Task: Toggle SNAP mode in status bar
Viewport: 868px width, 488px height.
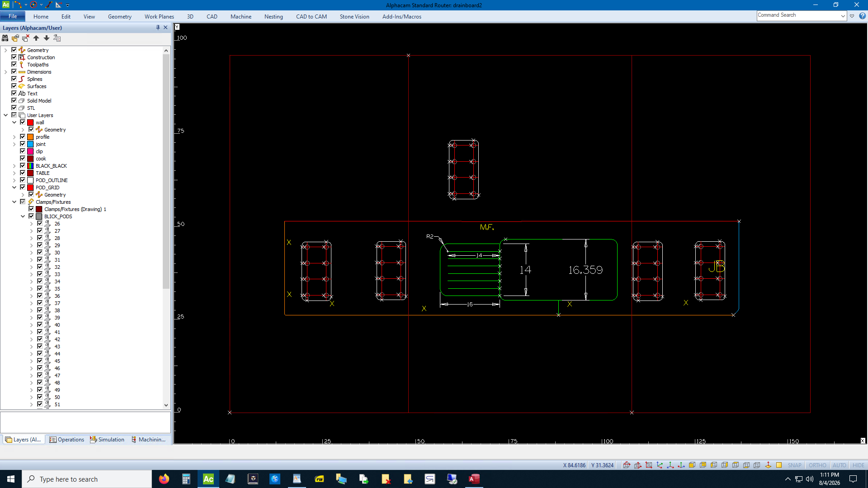Action: point(794,465)
